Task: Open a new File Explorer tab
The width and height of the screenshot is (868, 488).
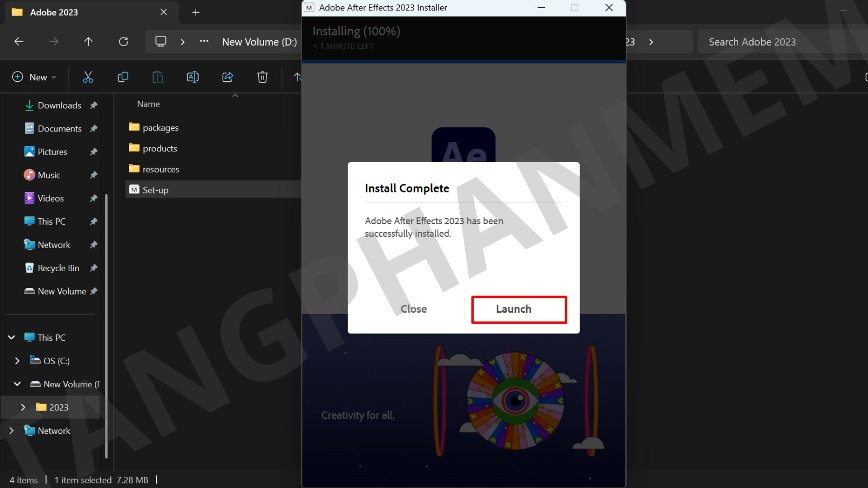Action: (x=196, y=13)
